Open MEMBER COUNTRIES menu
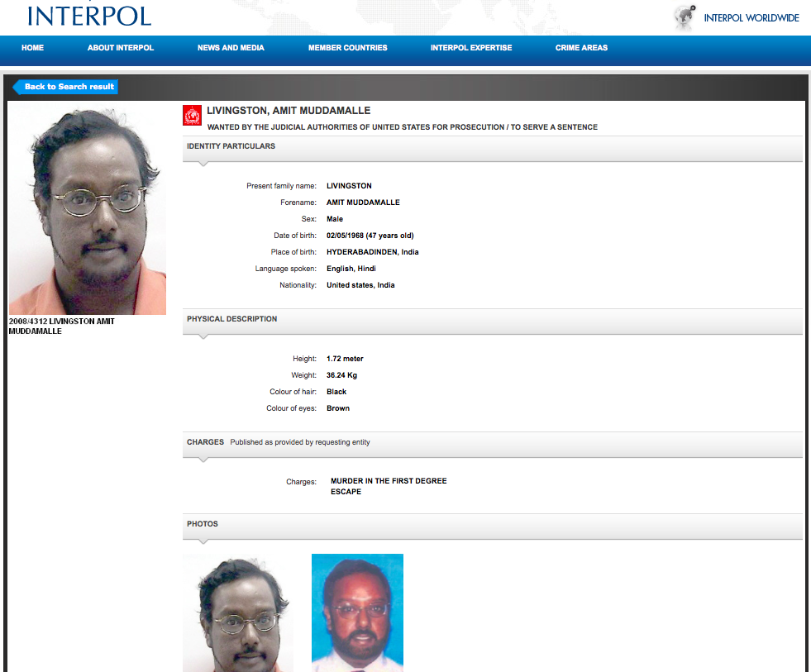The image size is (811, 672). coord(347,48)
